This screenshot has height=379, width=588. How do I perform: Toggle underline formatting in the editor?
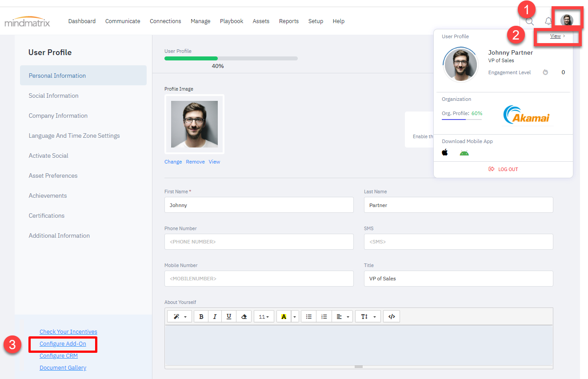229,317
